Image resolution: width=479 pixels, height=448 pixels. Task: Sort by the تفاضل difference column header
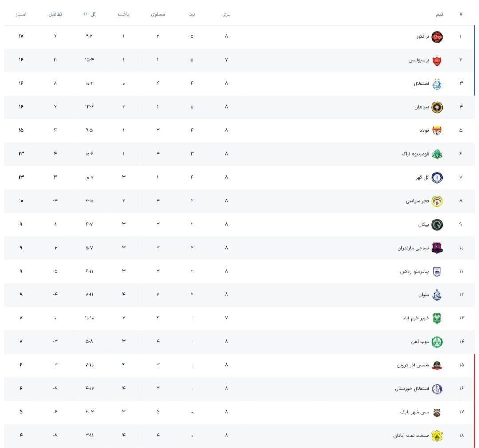tap(55, 14)
